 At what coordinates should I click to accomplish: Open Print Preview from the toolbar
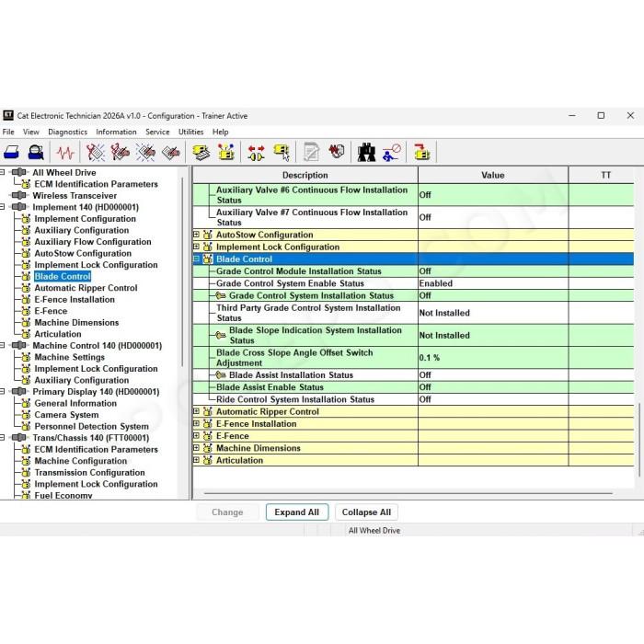(x=36, y=153)
